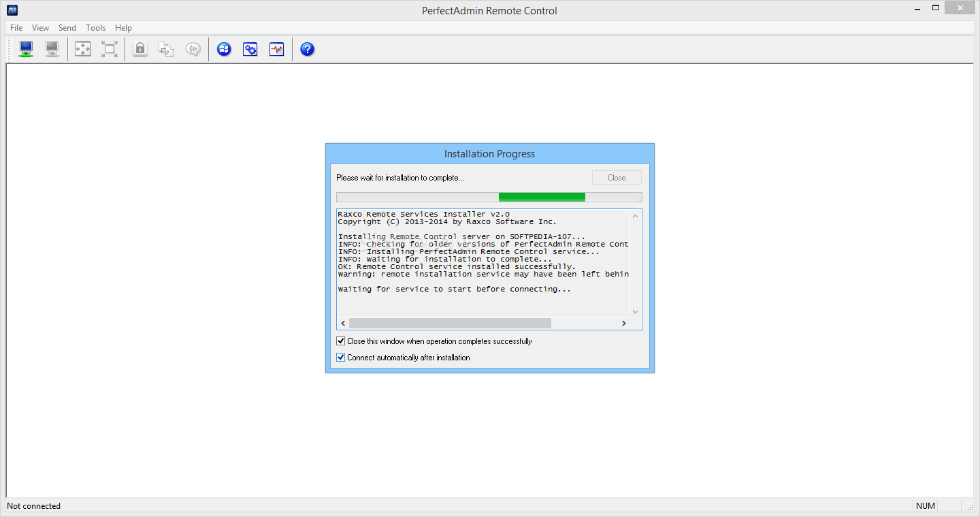Click the log's scroll down arrow
Screen dimensions: 980x517
point(636,312)
